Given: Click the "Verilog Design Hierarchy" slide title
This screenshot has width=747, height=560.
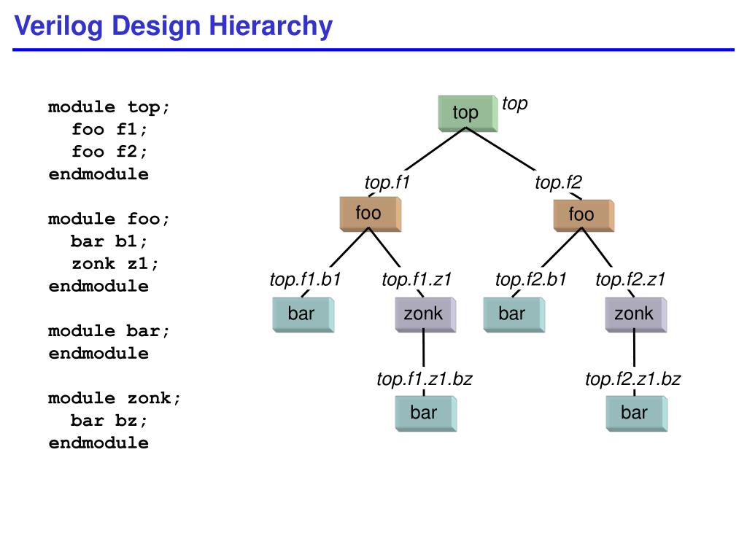Looking at the screenshot, I should coord(174,26).
